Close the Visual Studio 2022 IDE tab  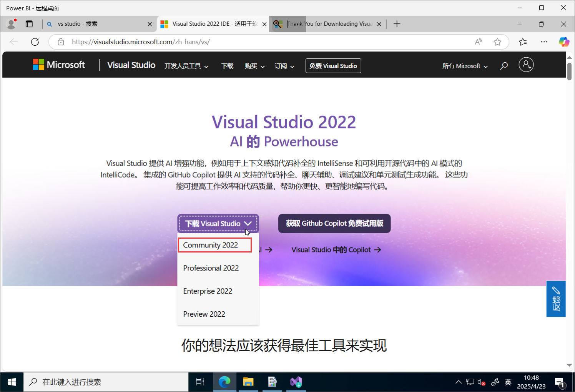(x=264, y=24)
